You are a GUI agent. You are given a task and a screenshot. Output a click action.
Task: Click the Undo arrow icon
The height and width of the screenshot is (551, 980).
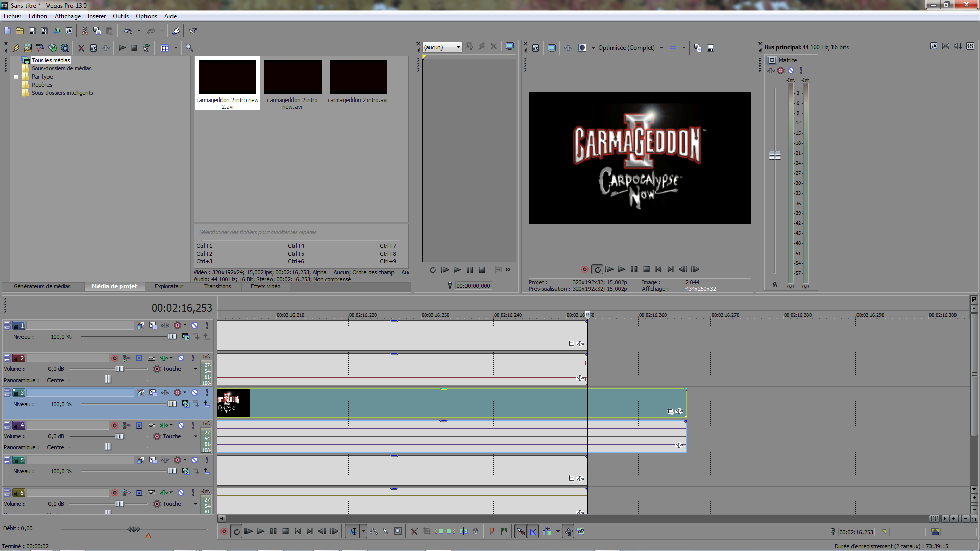click(128, 31)
